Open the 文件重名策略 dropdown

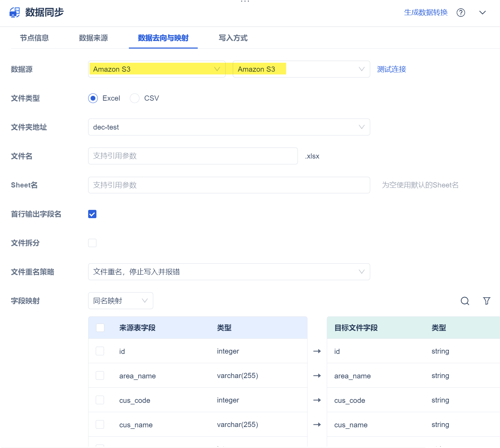coord(229,272)
